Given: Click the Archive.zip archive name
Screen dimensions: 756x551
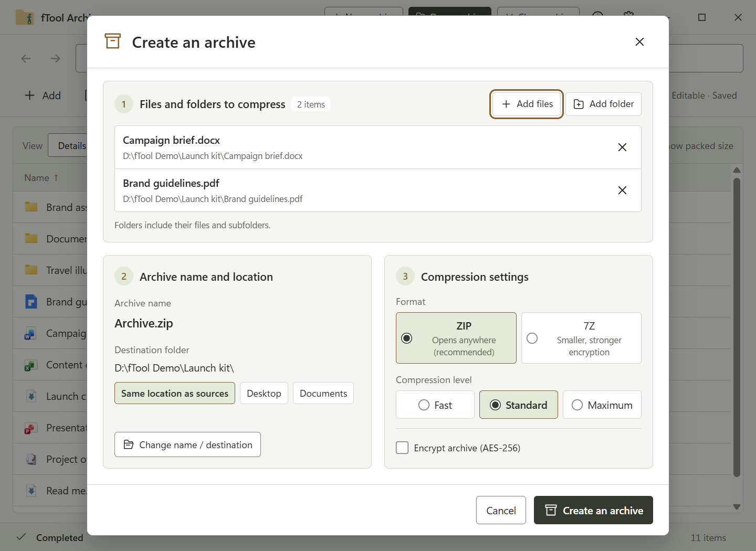Looking at the screenshot, I should 144,323.
